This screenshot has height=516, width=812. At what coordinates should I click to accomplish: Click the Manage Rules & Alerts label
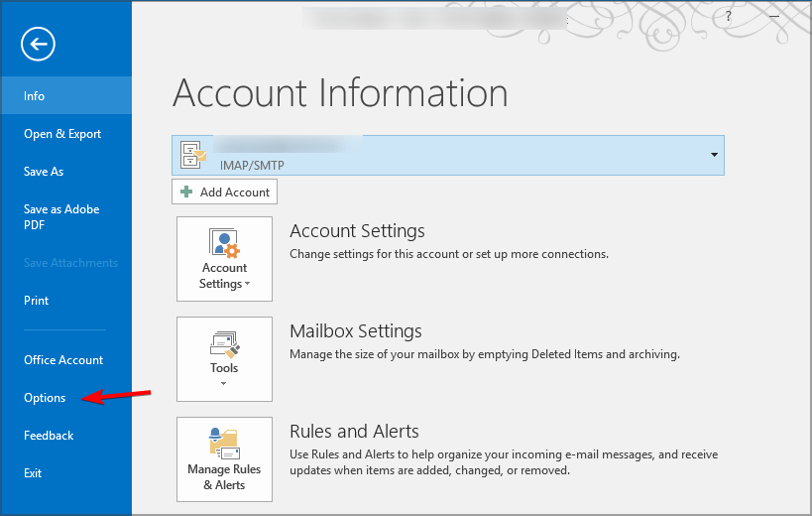(x=224, y=477)
